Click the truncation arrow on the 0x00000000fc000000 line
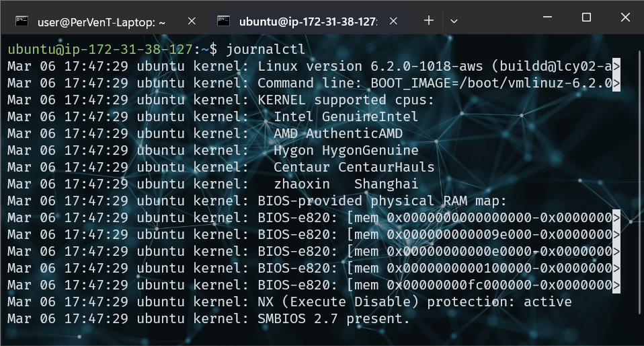Screen dimensions: 644x346 point(616,285)
